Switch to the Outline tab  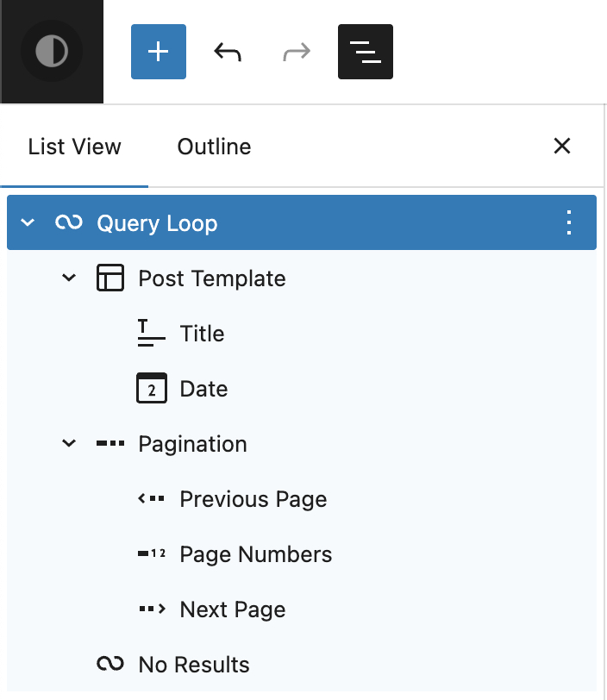coord(214,147)
